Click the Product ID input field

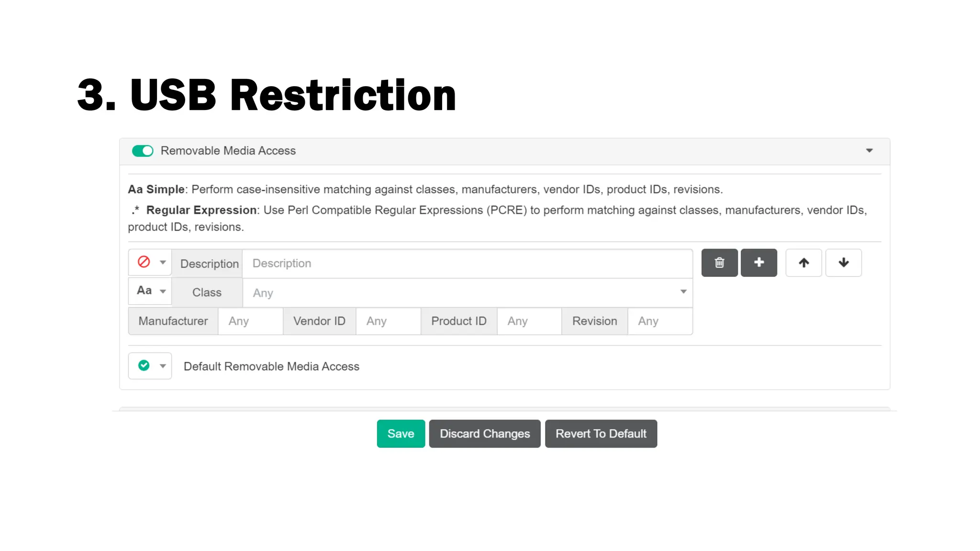[529, 321]
